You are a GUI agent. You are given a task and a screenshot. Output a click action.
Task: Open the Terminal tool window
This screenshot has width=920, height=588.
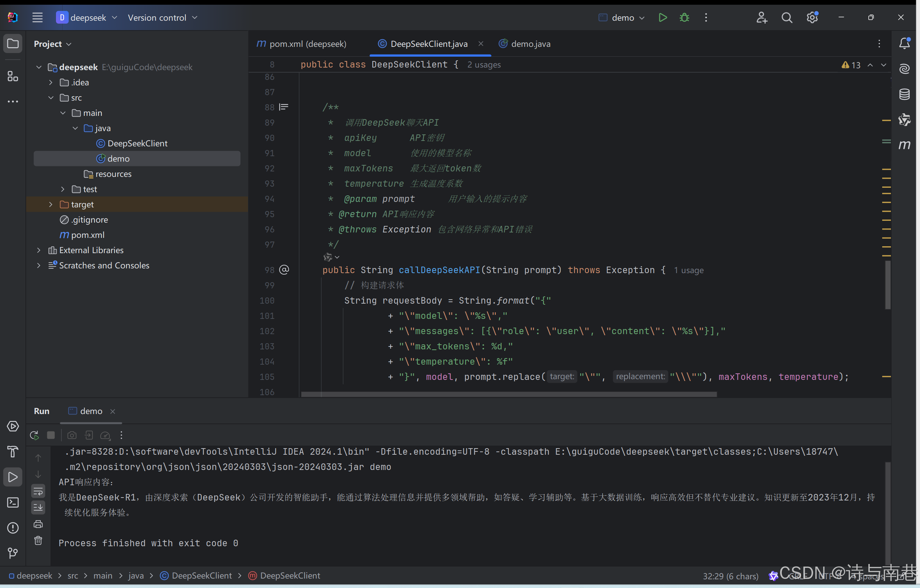pos(13,503)
